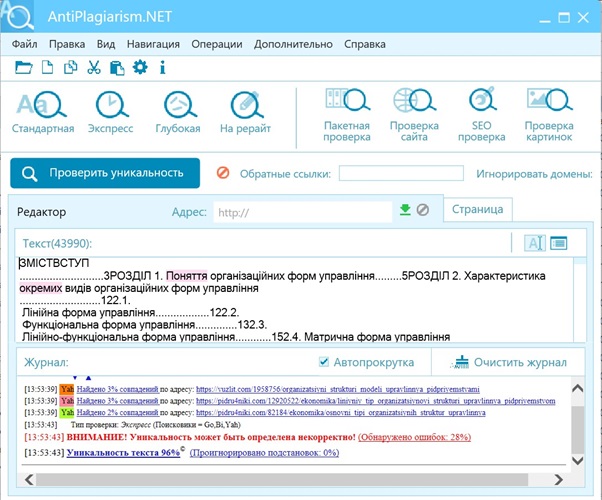
Task: Click the Адрес http:// input field
Action: (303, 212)
